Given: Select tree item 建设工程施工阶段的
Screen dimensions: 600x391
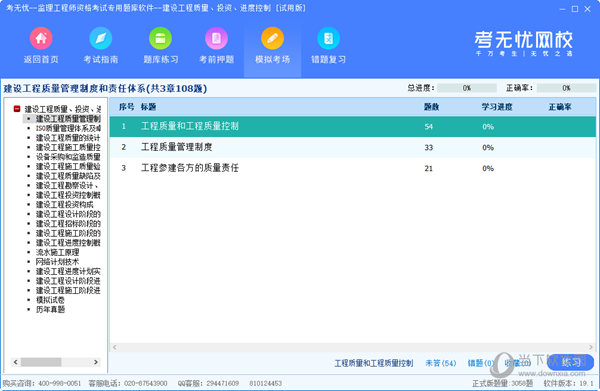Looking at the screenshot, I should [68, 233].
